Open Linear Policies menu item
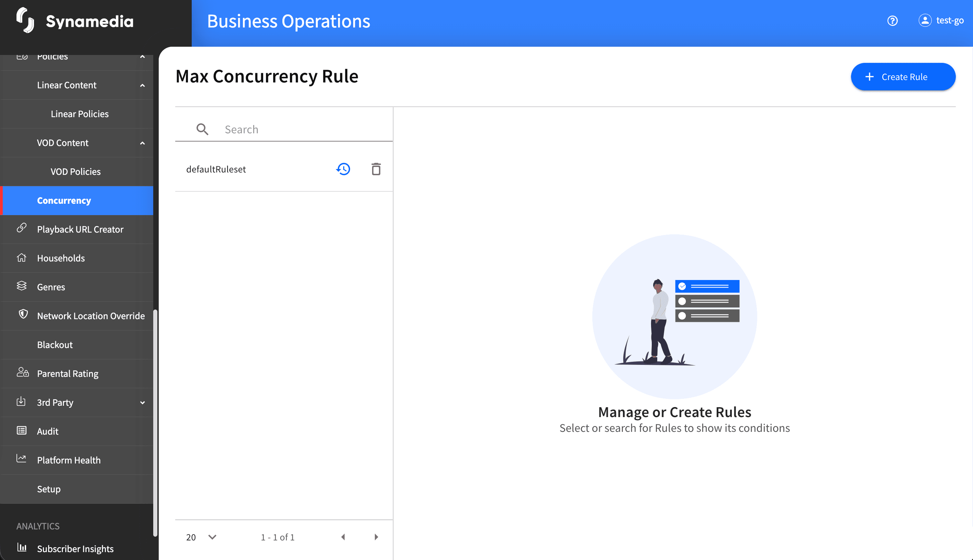Viewport: 973px width, 560px height. 77,114
